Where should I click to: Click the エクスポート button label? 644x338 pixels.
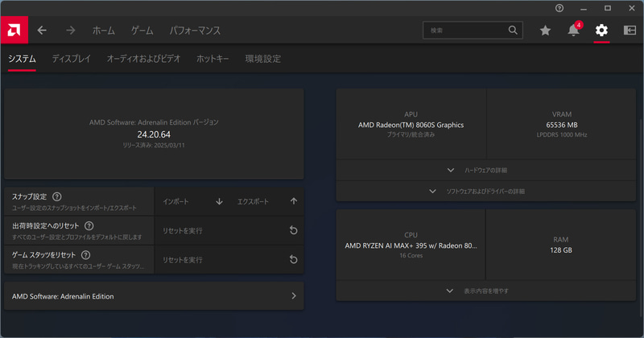(253, 202)
